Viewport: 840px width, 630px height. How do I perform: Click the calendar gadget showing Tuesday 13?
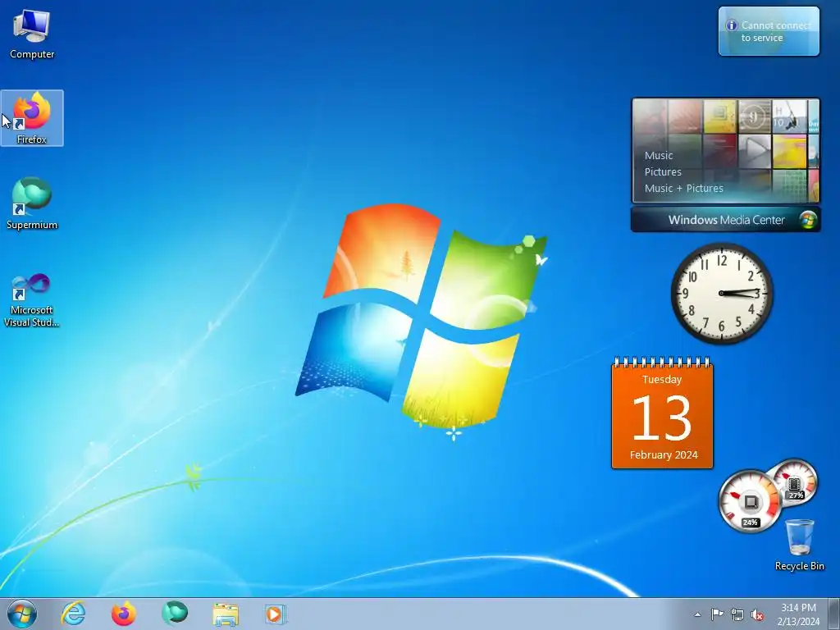click(x=662, y=413)
